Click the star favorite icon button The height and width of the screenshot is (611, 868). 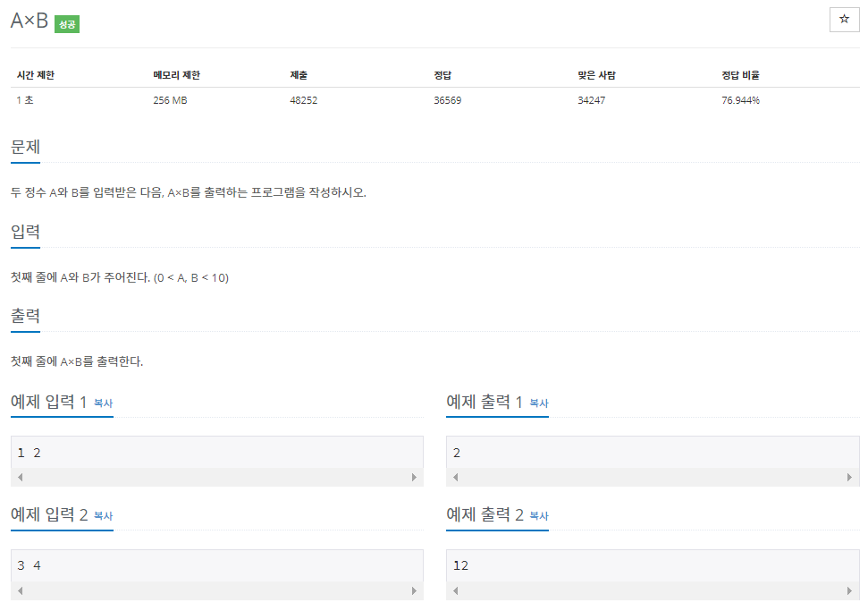coord(844,20)
